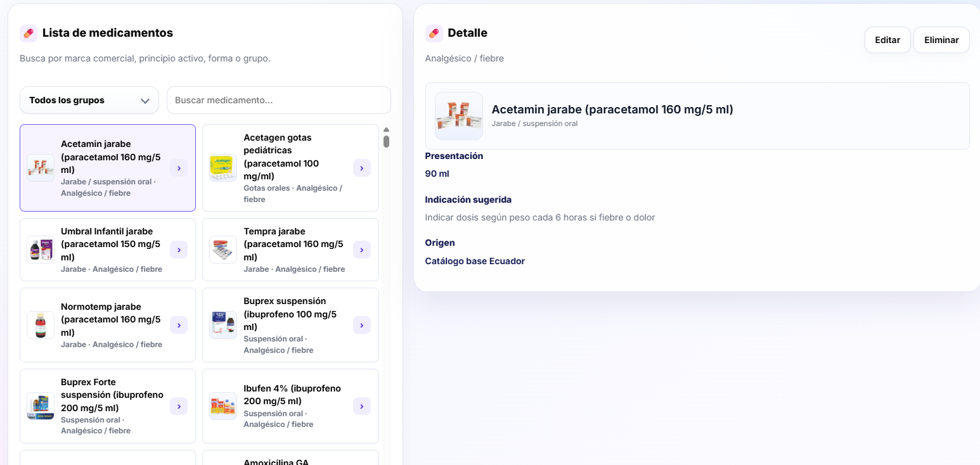
Task: Click pill icon beside Lista de medicamentos
Action: tap(28, 33)
